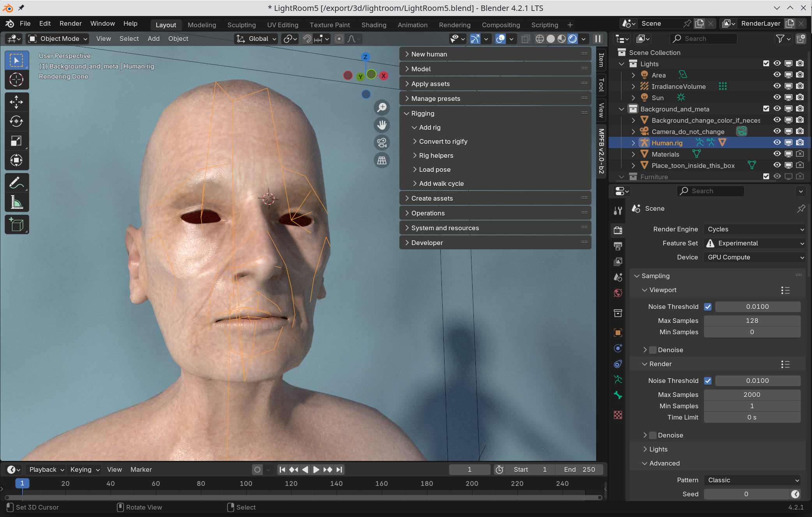Screen dimensions: 812x517
Task: Enable viewport Denoise checkbox
Action: [x=653, y=350]
